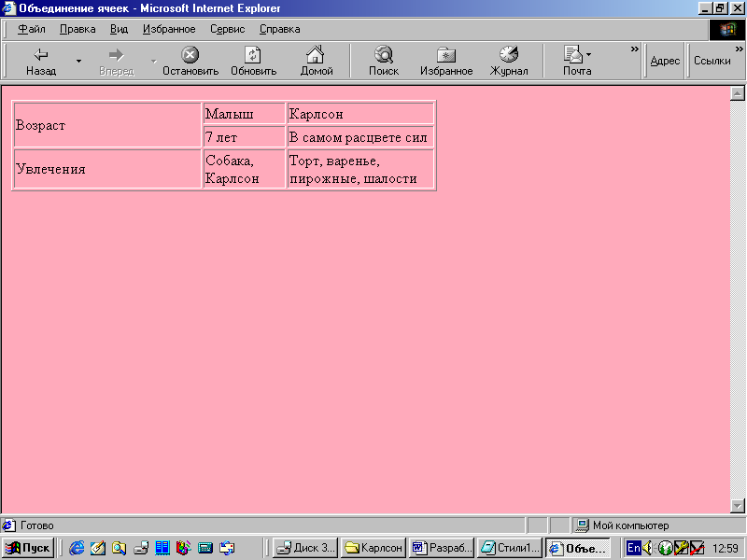Click the Вперед forward arrow icon
The width and height of the screenshot is (747, 560).
pyautogui.click(x=116, y=55)
